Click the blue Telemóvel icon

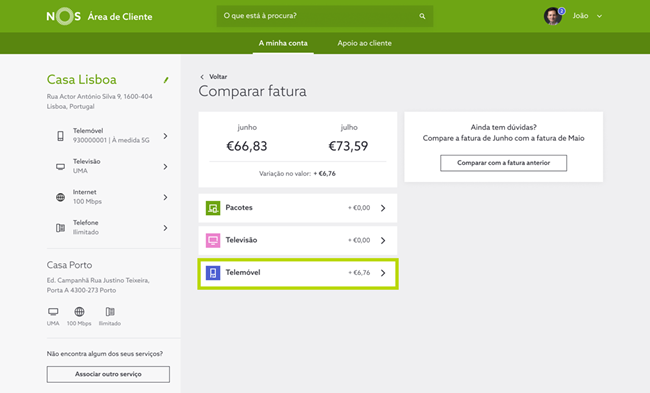(213, 273)
